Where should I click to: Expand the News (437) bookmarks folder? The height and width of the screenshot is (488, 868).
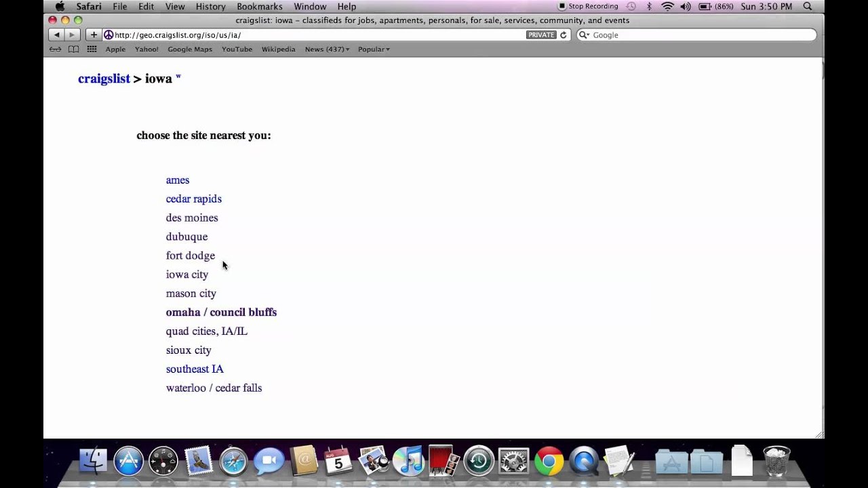click(x=327, y=49)
